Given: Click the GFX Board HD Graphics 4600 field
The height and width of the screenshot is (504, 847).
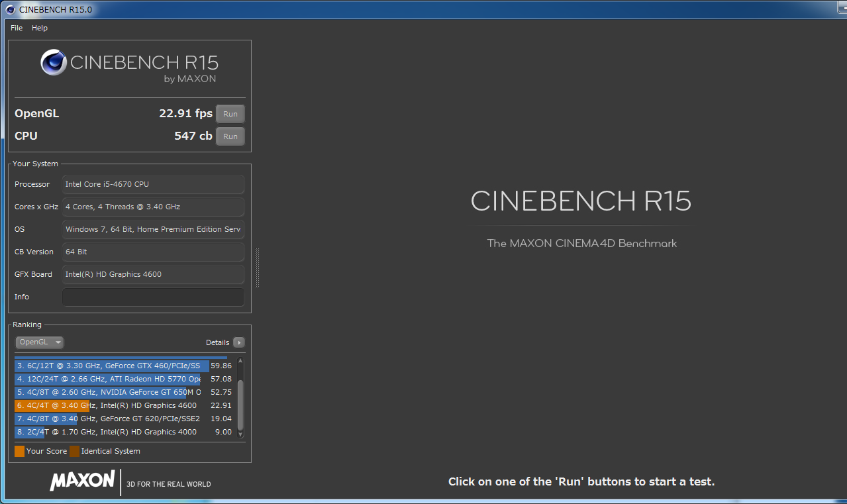Looking at the screenshot, I should [x=153, y=274].
